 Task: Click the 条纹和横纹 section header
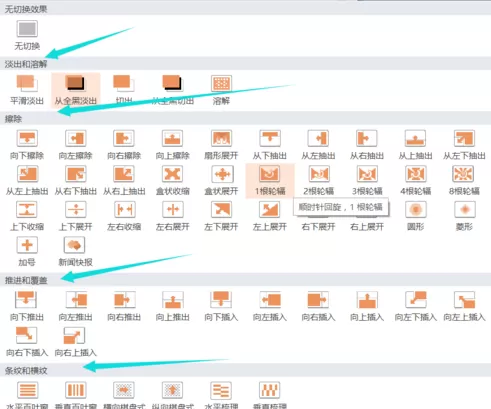(245, 370)
